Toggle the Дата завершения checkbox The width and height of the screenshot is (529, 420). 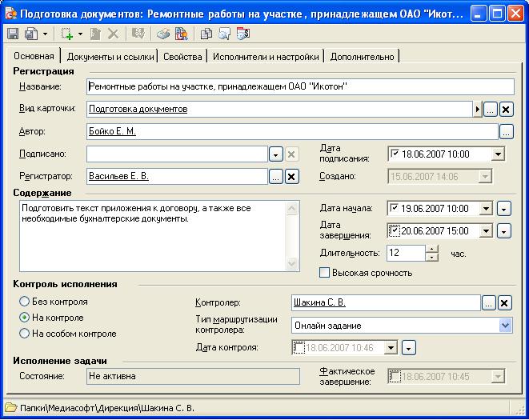tap(394, 230)
